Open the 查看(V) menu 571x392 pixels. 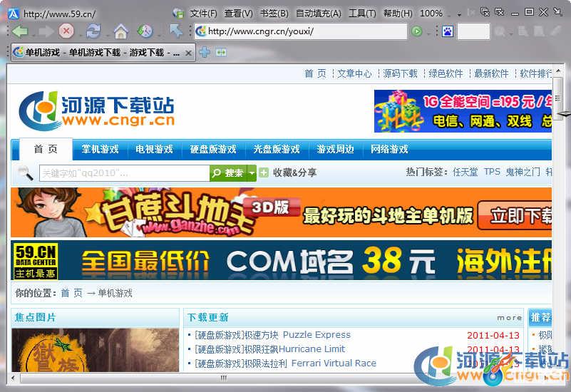[239, 14]
